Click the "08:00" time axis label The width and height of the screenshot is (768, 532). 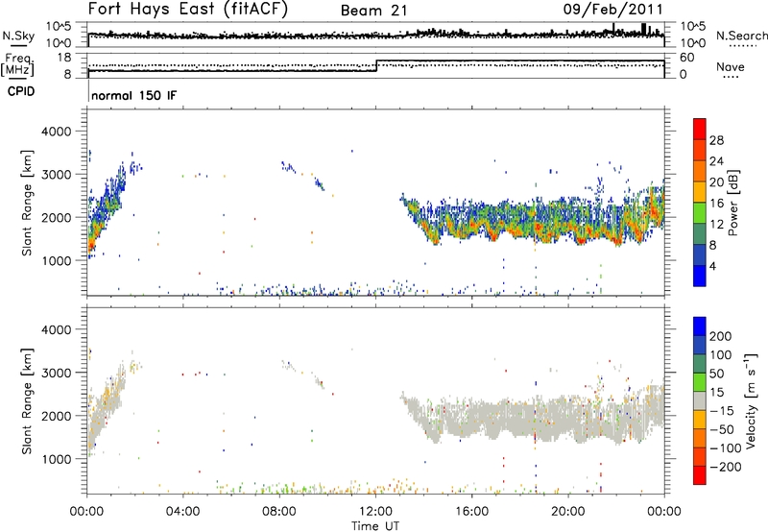279,512
